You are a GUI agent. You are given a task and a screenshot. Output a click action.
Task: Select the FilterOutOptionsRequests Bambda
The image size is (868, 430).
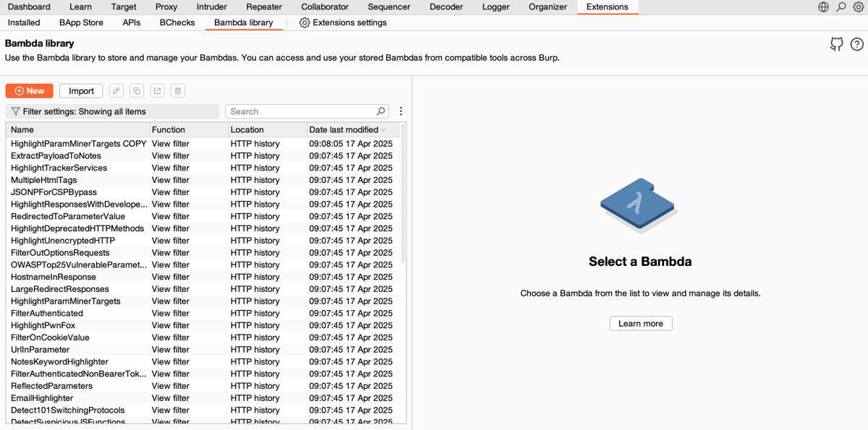(203, 253)
